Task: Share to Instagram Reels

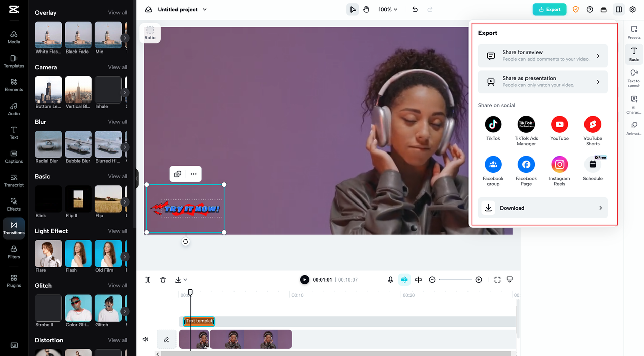Action: point(559,171)
